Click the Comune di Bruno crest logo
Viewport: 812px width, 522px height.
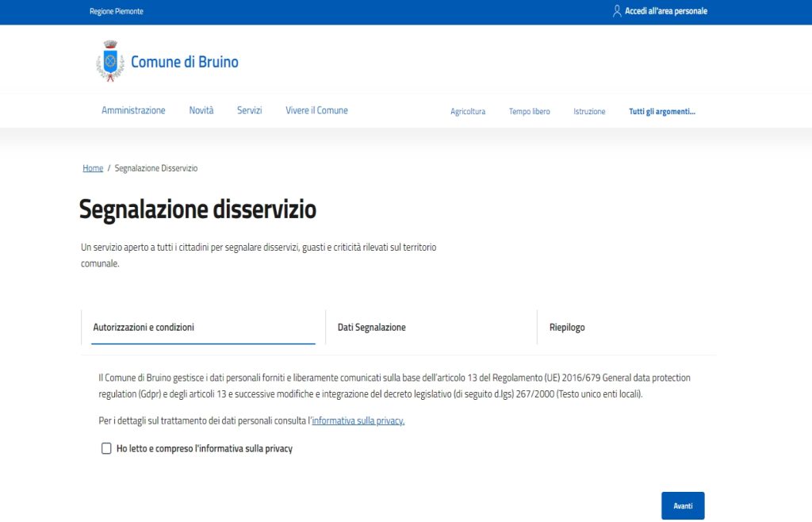coord(109,62)
